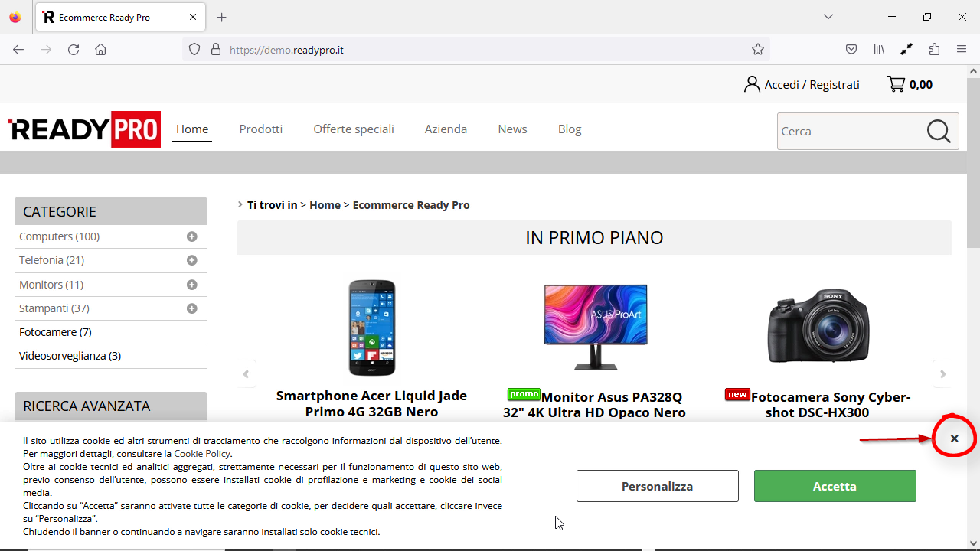Open the Home menu item

192,129
